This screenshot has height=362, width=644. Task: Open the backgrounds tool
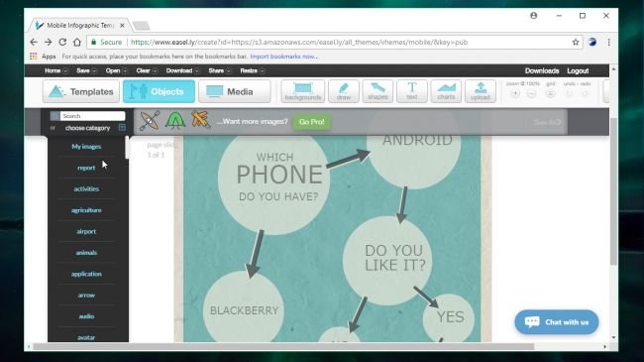303,91
